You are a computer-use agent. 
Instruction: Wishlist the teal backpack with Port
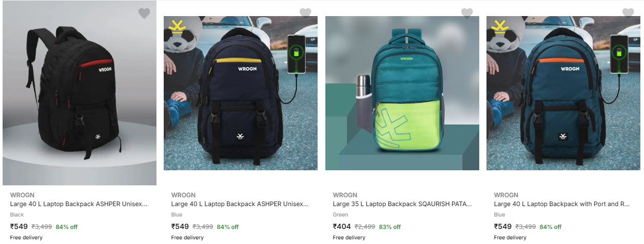click(628, 13)
